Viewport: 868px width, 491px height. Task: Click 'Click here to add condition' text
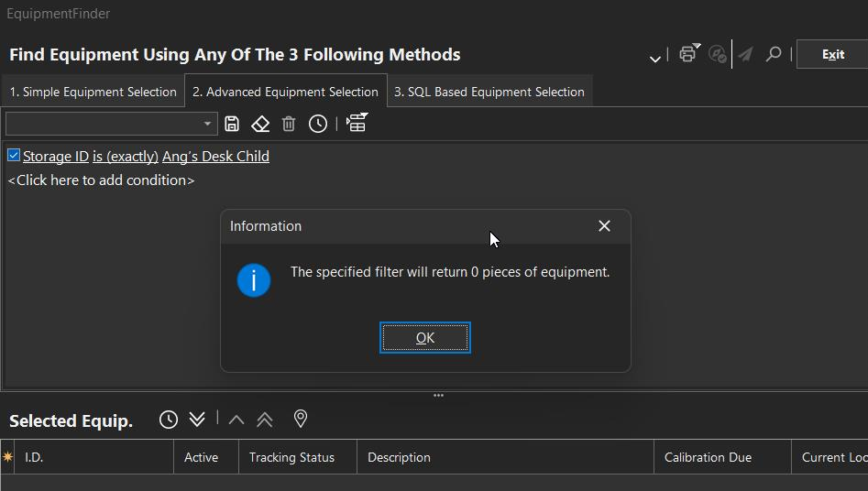[101, 180]
